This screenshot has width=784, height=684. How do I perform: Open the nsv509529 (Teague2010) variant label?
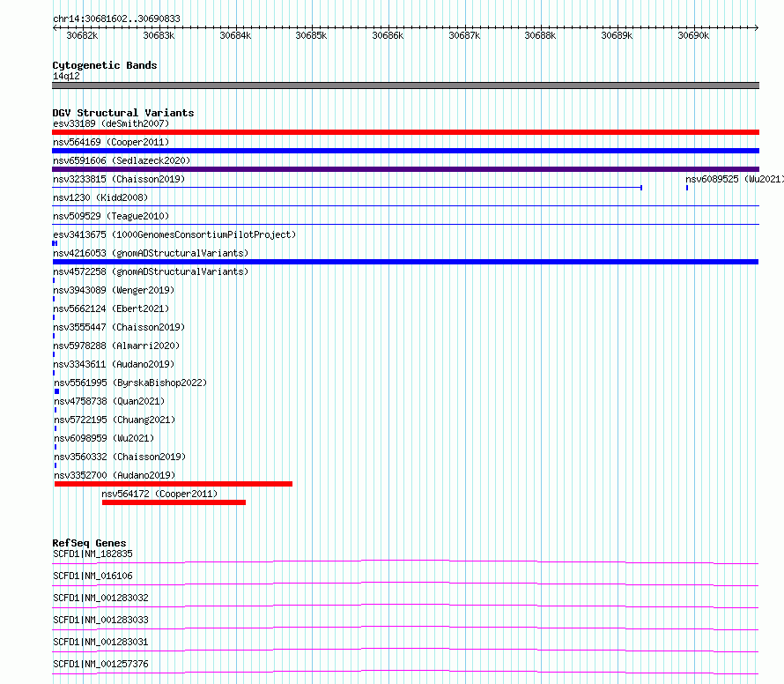(111, 216)
